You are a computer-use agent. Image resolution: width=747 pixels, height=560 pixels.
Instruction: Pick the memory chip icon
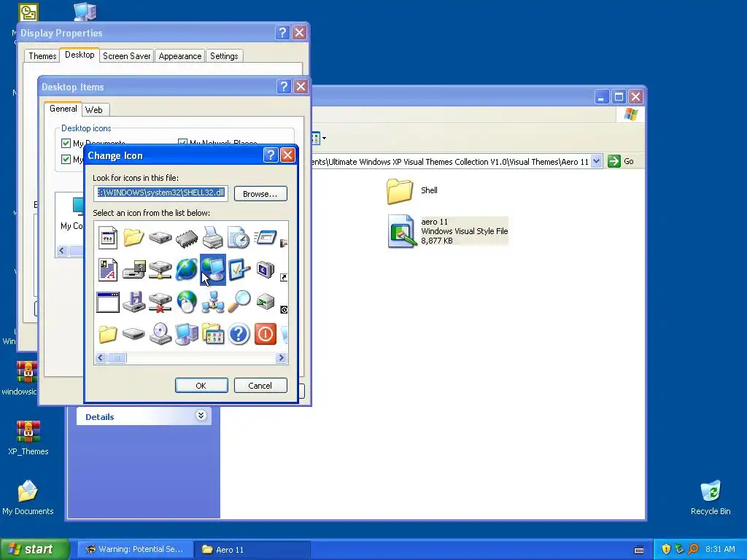186,238
